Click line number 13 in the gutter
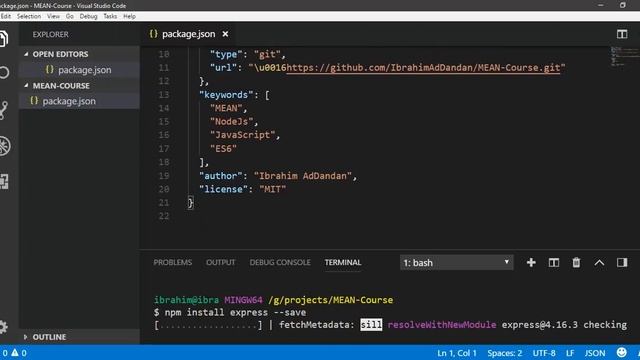 pos(164,95)
